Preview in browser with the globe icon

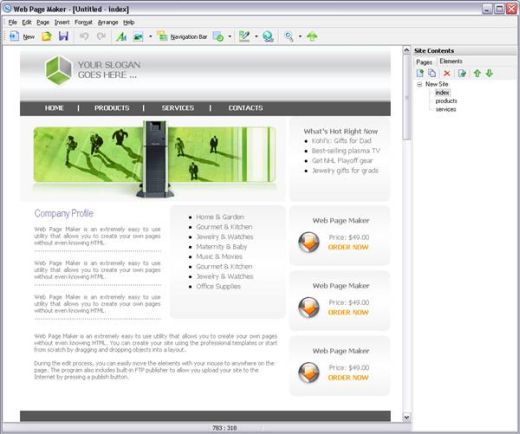pos(268,36)
